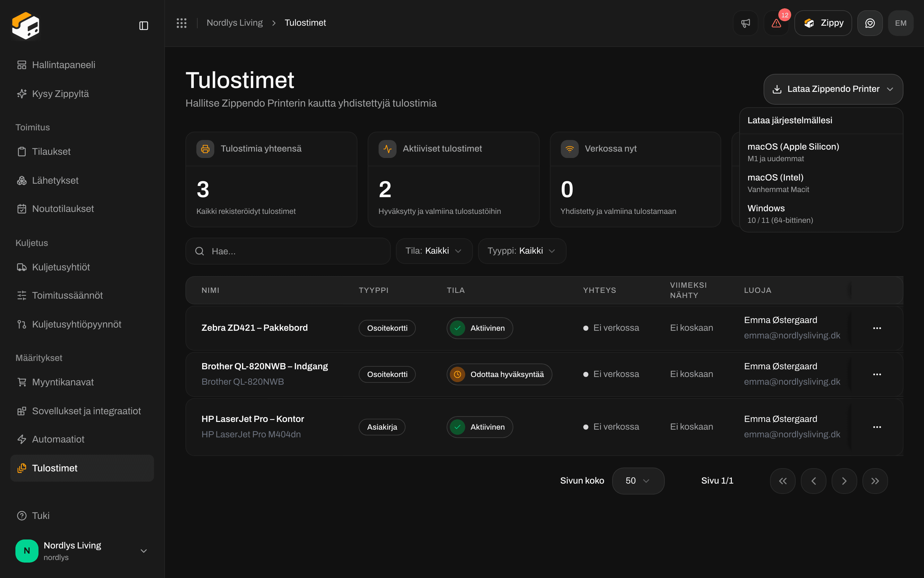Go to Tilaukset
This screenshot has width=924, height=578.
pyautogui.click(x=82, y=152)
